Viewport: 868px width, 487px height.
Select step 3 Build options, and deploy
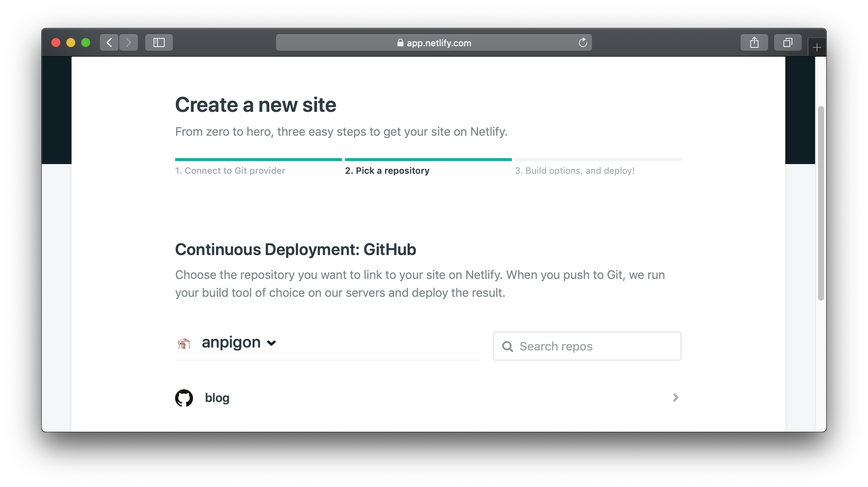coord(574,171)
